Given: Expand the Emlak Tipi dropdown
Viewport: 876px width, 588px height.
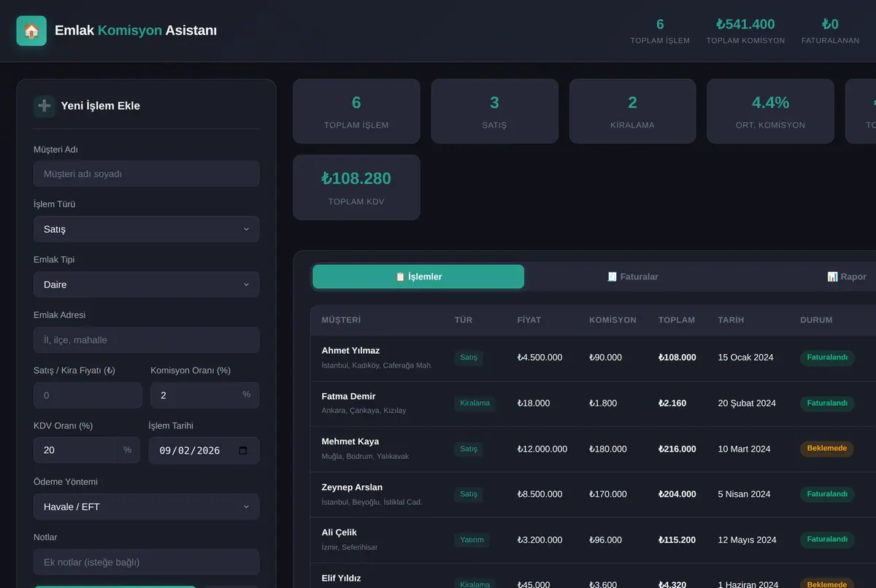Looking at the screenshot, I should click(146, 285).
